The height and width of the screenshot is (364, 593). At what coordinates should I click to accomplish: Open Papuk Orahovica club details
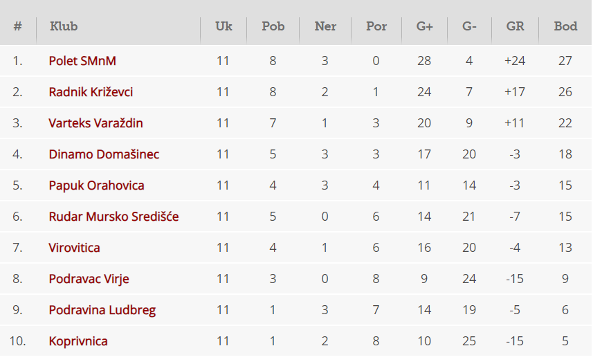[96, 185]
